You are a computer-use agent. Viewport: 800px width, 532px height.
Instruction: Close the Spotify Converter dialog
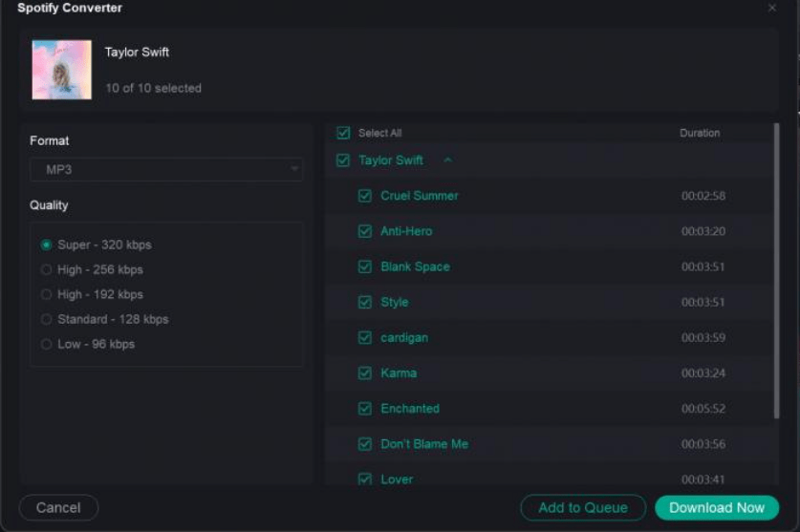pyautogui.click(x=772, y=9)
